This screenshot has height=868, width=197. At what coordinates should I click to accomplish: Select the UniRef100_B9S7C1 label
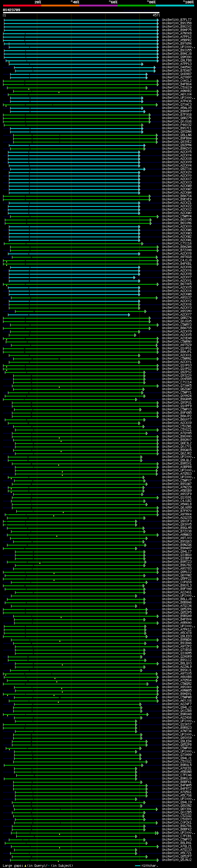click(176, 128)
